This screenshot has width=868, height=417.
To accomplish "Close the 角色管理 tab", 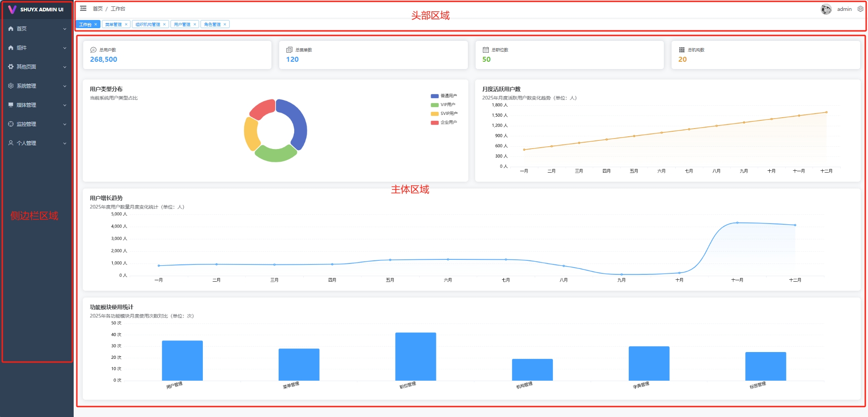I will (x=225, y=25).
